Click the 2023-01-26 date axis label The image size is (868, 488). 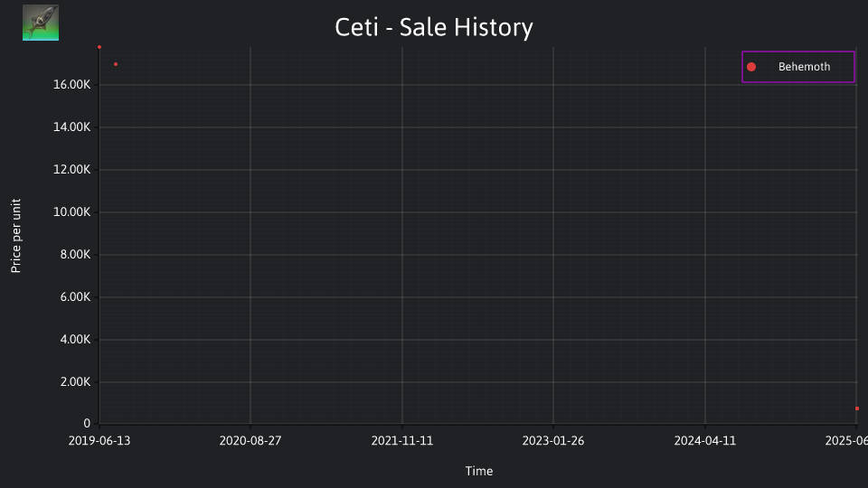553,441
